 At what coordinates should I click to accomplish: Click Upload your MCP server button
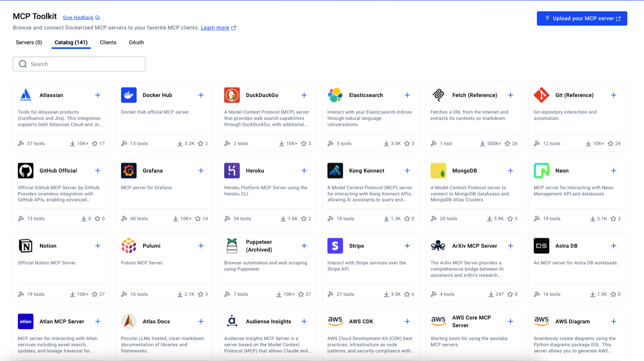pyautogui.click(x=582, y=18)
